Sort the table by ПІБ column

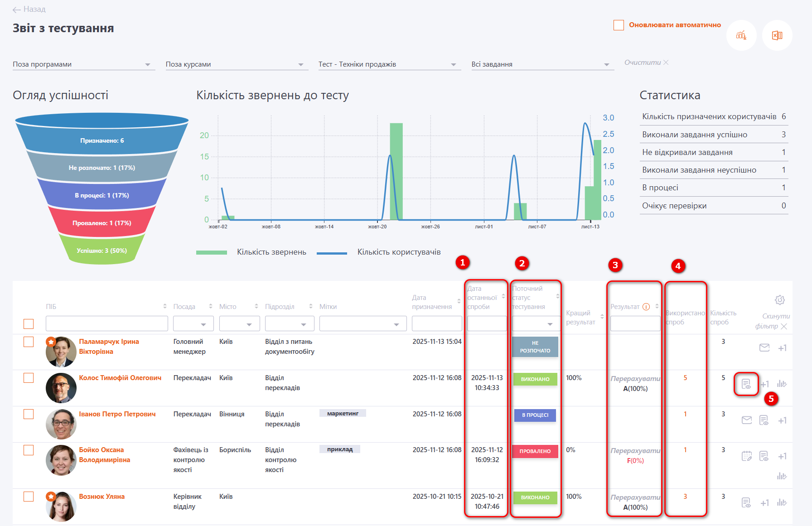164,307
